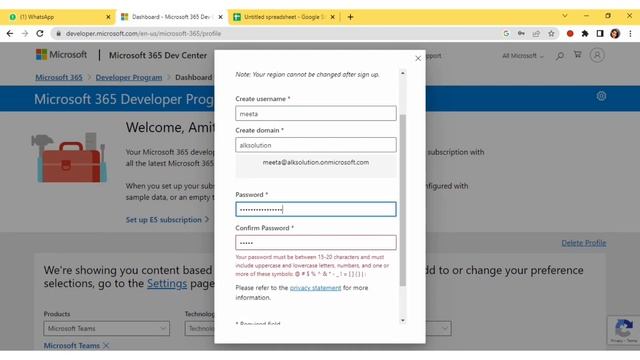Switch to the Untitled spreadsheet tab
Screen dimensions: 640x360
point(283,17)
